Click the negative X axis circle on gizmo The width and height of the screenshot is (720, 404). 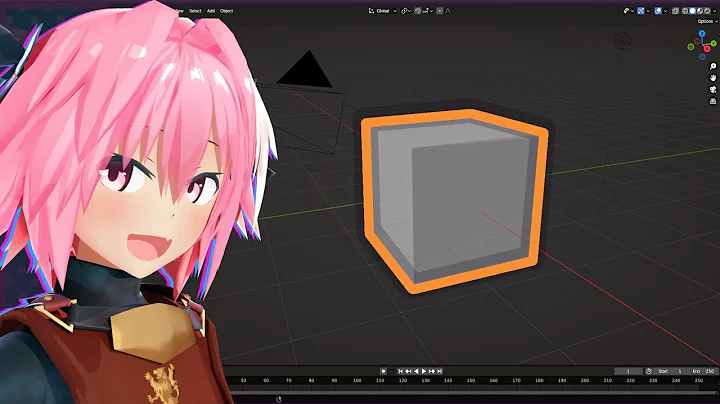(x=697, y=41)
